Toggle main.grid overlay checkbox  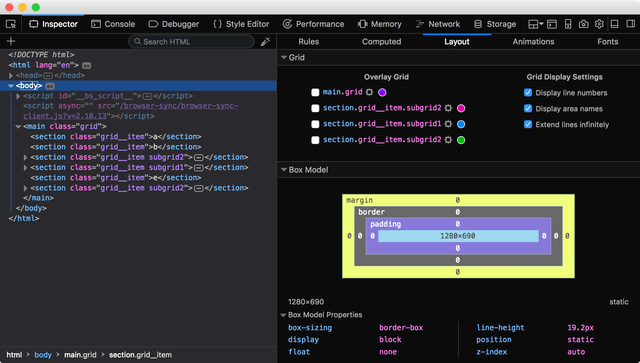pyautogui.click(x=315, y=93)
